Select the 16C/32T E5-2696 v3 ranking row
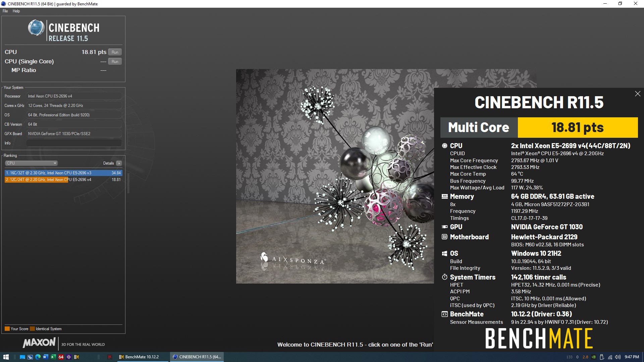 coord(63,173)
